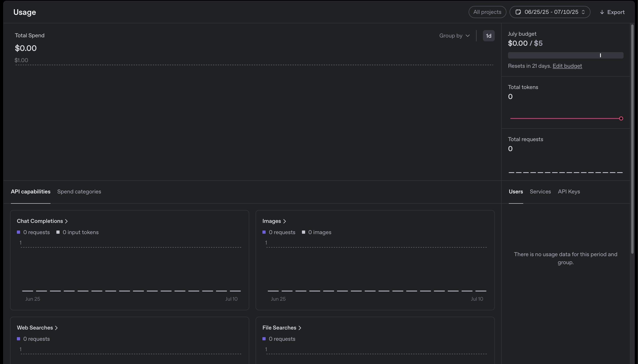Switch to the Spend categories tab
Viewport: 638px width, 364px height.
coord(79,191)
